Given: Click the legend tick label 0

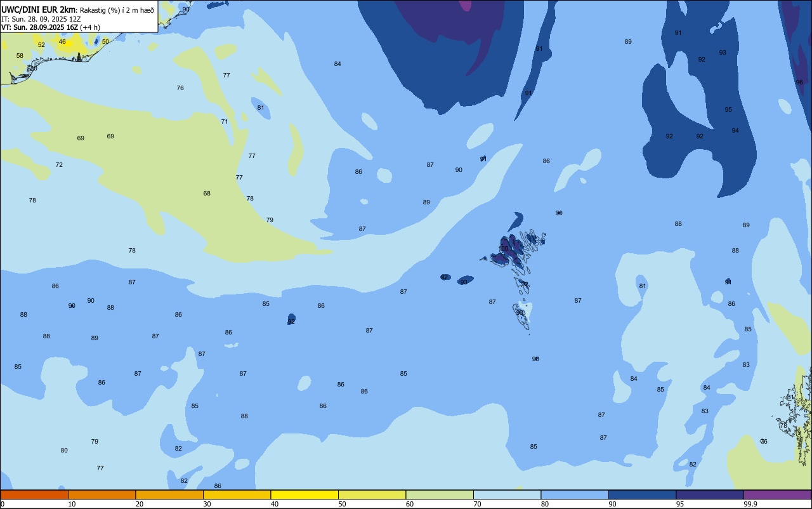Looking at the screenshot, I should coord(3,504).
